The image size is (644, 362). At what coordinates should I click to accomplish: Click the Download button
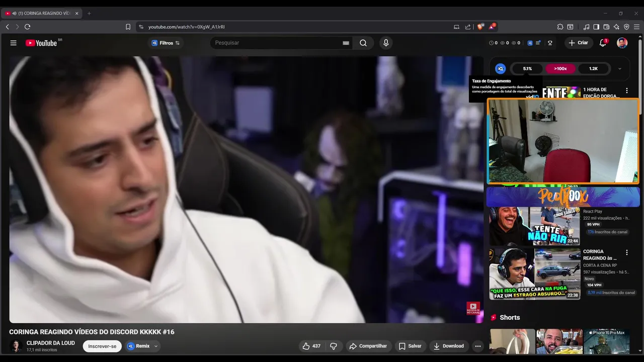448,346
